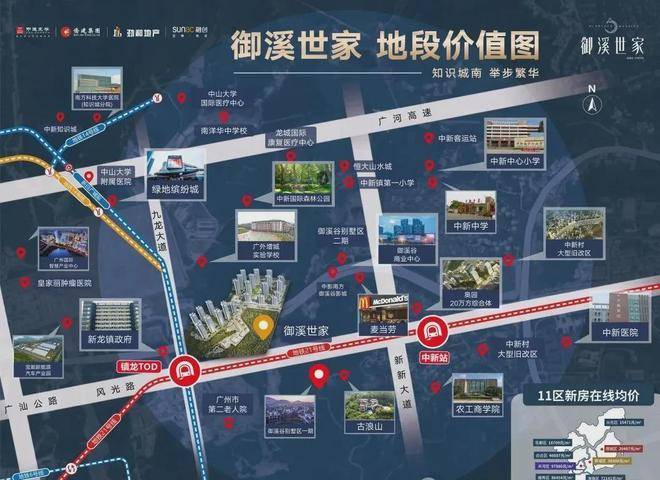
Task: Select the large red pin above 御溪谷别墅区一期
Action: (x=319, y=376)
